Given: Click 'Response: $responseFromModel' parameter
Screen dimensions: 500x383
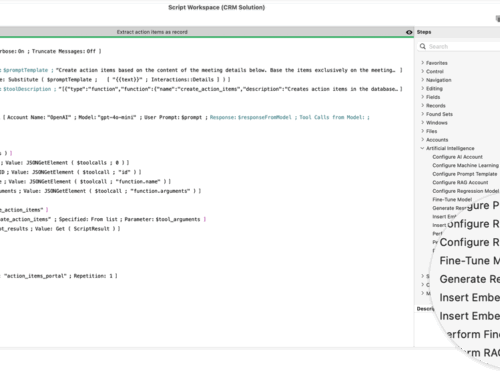Looking at the screenshot, I should 251,117.
